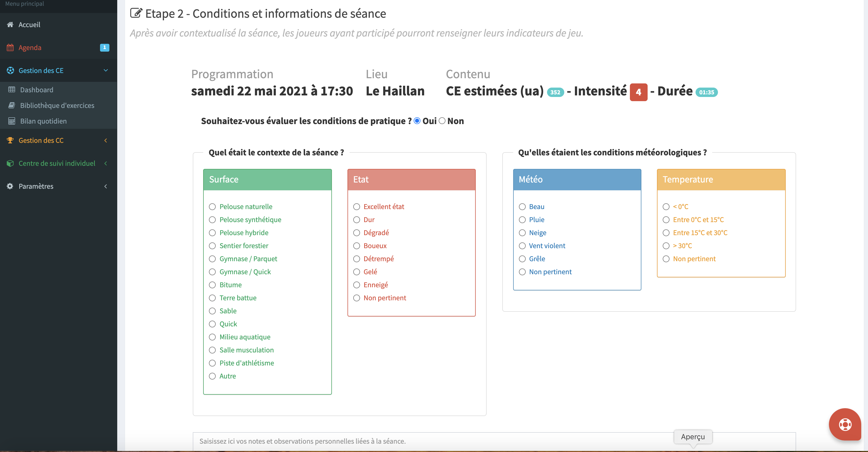Viewport: 868px width, 452px height.
Task: Click the Gestion des CC trophy icon
Action: (x=10, y=140)
